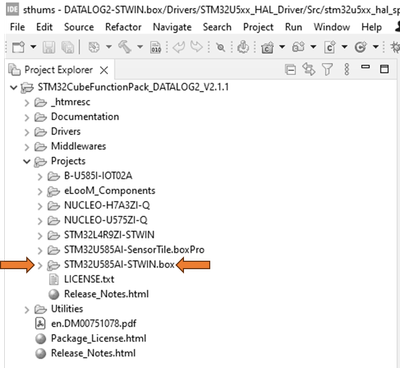Open the New dropdown arrow

(x=33, y=47)
